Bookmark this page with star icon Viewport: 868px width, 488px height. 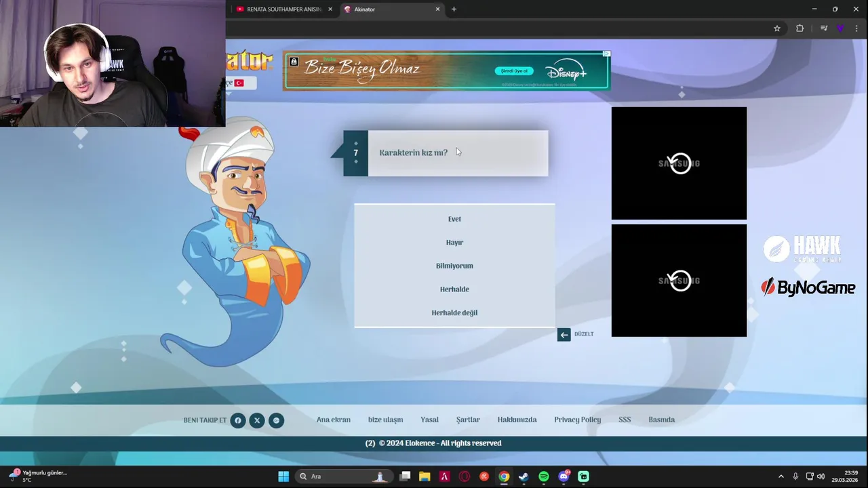777,28
